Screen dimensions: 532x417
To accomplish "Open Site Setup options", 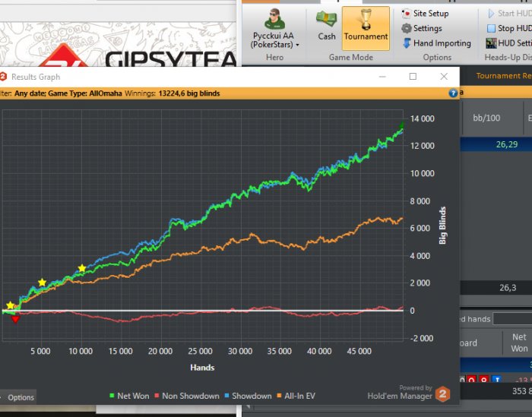I will [425, 14].
